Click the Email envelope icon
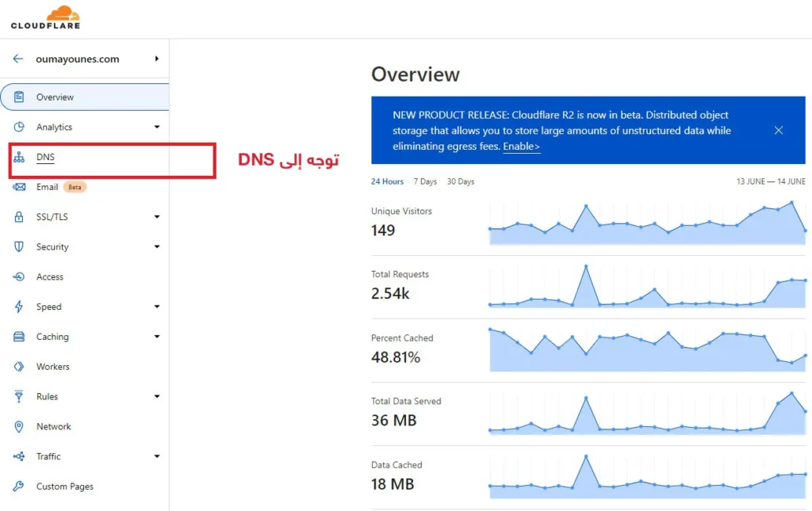The width and height of the screenshot is (812, 511). (x=19, y=187)
